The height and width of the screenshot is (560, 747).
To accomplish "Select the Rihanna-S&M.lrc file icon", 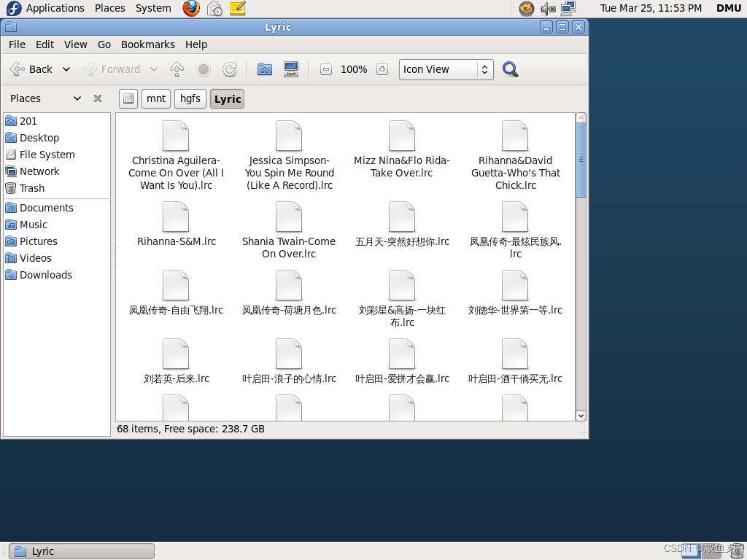I will tap(176, 217).
